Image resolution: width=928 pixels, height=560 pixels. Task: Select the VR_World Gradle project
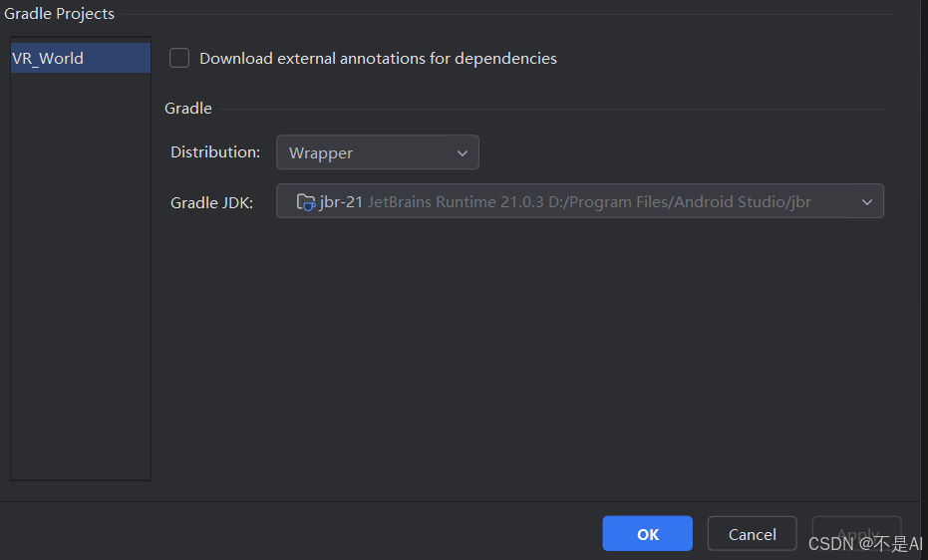tap(81, 58)
